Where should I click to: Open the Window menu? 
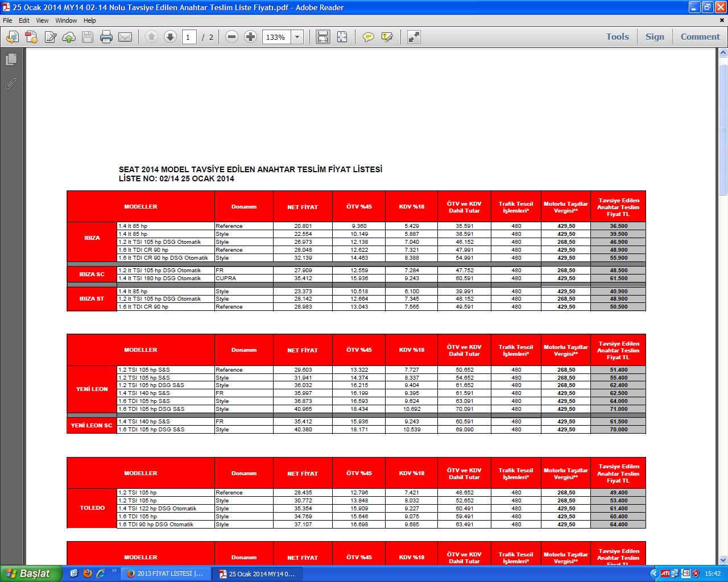pyautogui.click(x=66, y=20)
